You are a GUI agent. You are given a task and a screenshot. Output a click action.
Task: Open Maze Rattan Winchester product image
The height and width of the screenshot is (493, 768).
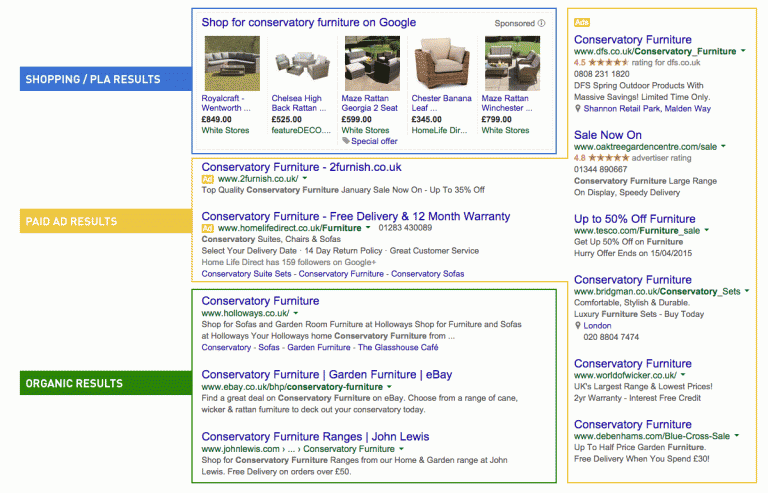coord(512,63)
